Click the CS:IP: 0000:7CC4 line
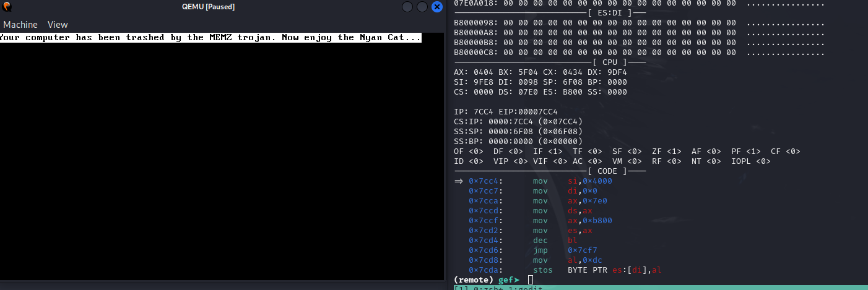Image resolution: width=868 pixels, height=290 pixels. (x=518, y=122)
